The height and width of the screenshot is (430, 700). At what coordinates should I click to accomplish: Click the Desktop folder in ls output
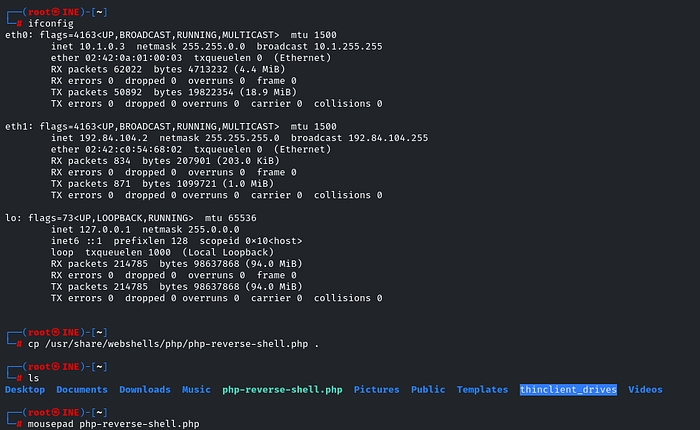[x=25, y=389]
